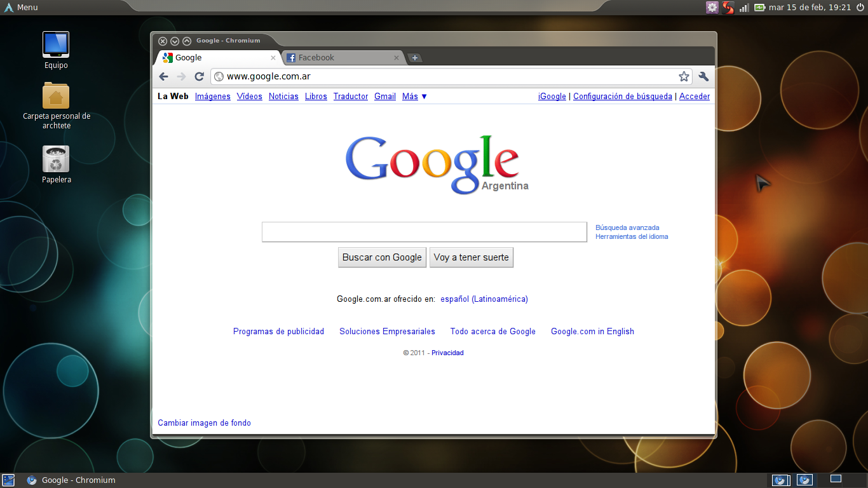
Task: Click the Google search text box
Action: click(424, 232)
